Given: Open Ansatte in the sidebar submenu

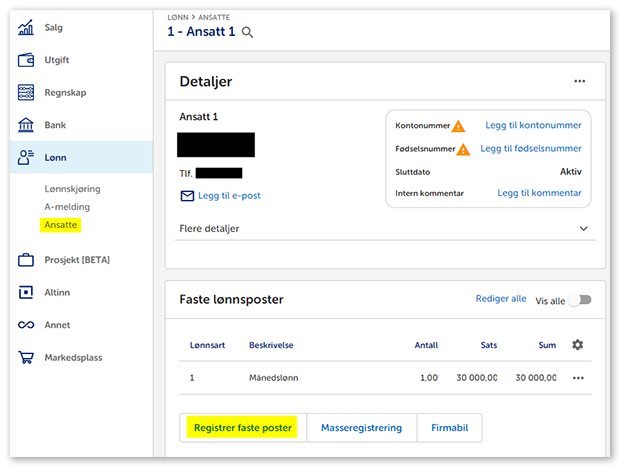Looking at the screenshot, I should point(60,226).
